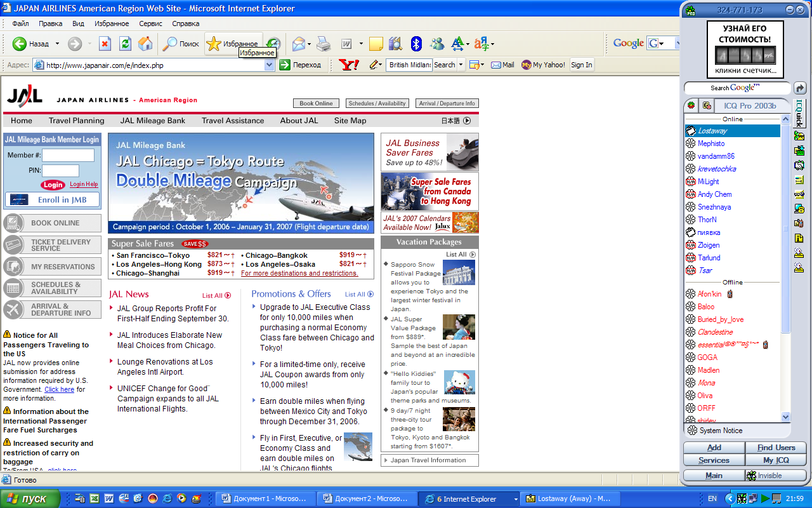Click the Hello Kitty tour thumbnail
Image resolution: width=812 pixels, height=508 pixels.
pyautogui.click(x=459, y=383)
